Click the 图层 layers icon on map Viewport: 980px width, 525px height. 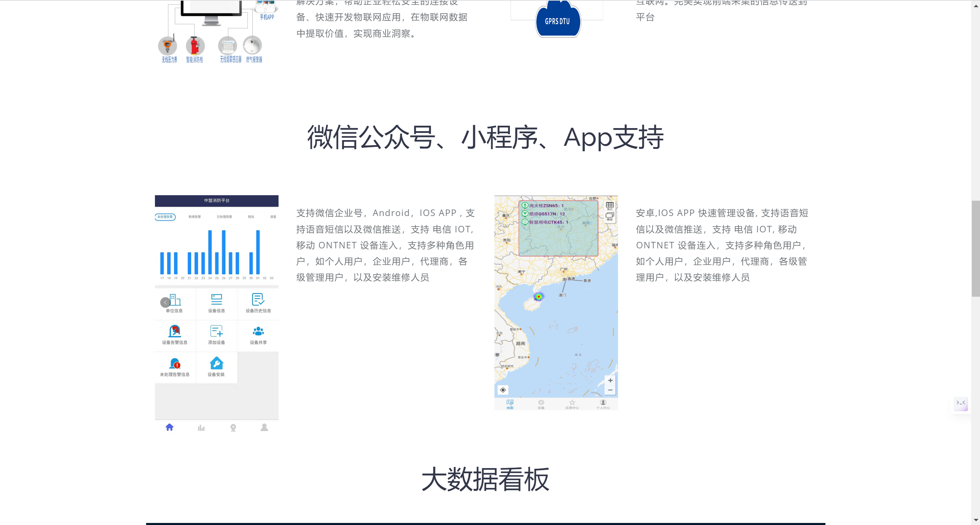tap(610, 216)
